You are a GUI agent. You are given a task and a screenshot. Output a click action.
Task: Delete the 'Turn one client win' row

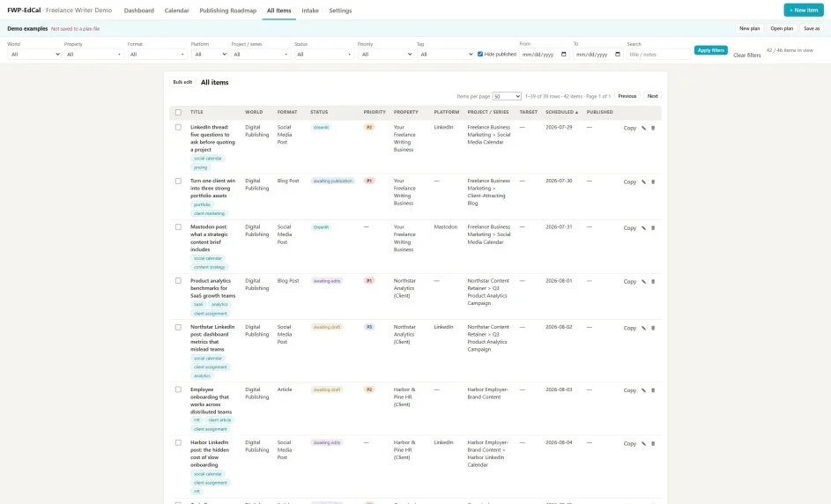point(653,182)
